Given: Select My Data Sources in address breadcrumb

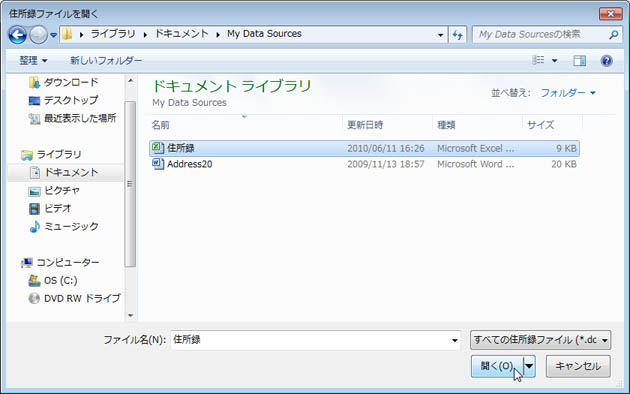Looking at the screenshot, I should coord(264,34).
